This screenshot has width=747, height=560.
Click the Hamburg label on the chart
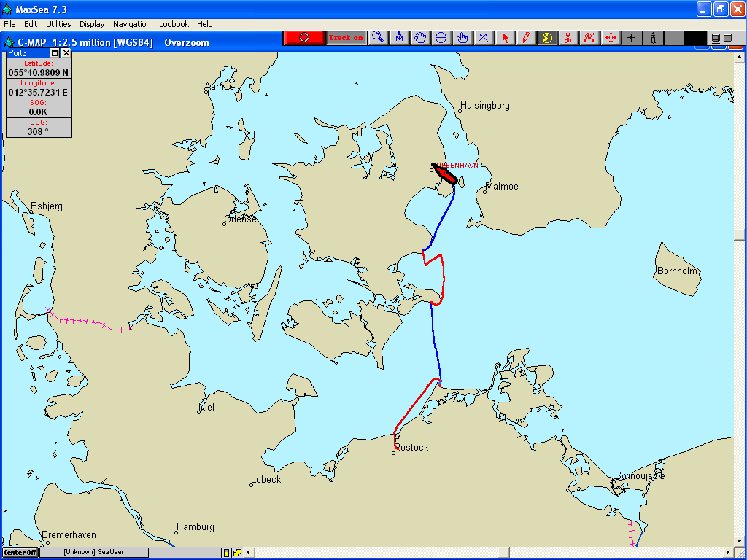click(196, 526)
